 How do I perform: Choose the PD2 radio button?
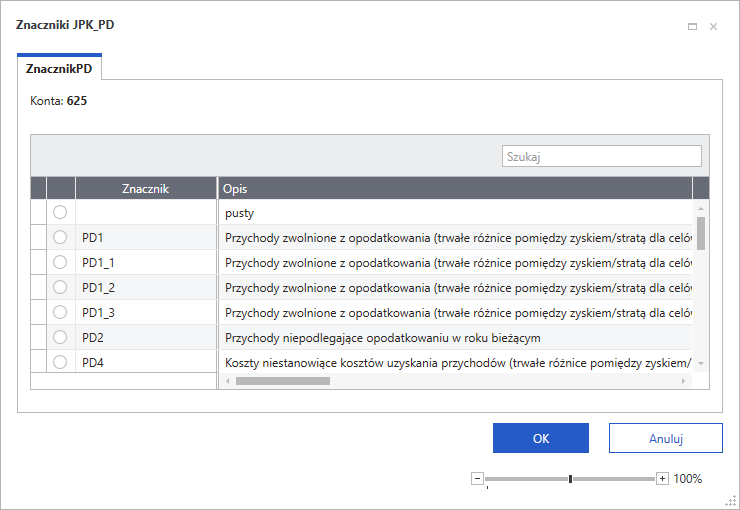pos(60,337)
